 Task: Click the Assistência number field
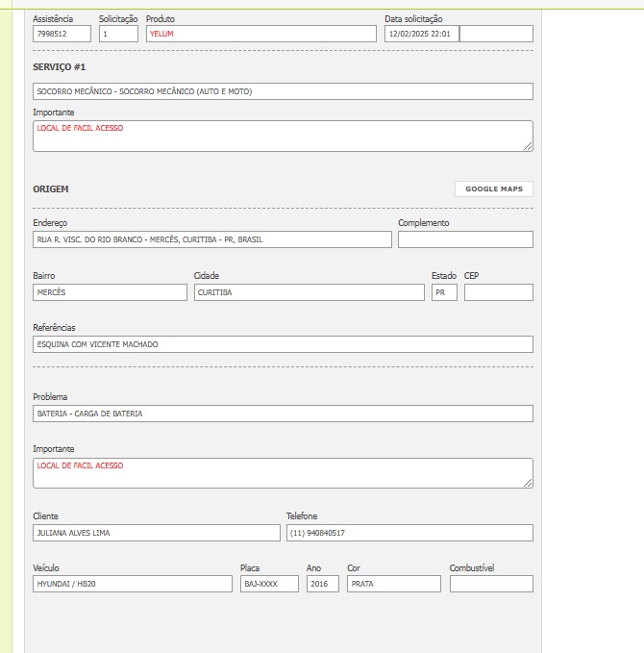point(62,34)
